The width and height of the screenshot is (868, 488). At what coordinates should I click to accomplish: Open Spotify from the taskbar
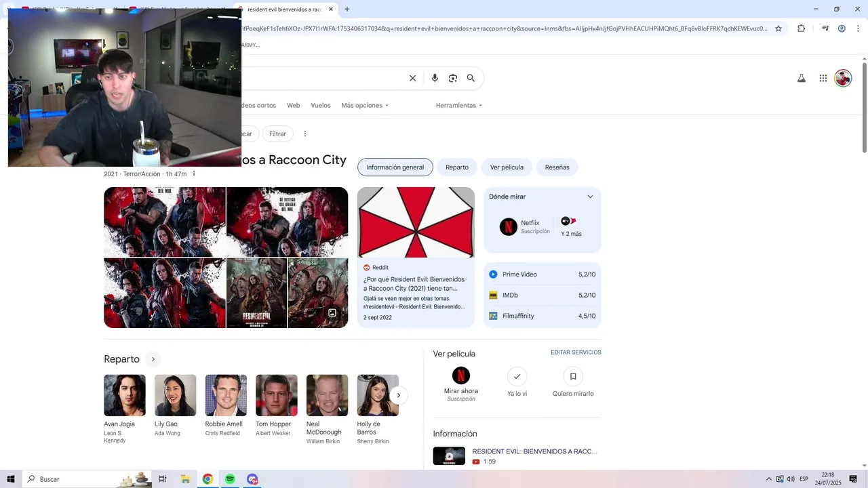pyautogui.click(x=230, y=479)
